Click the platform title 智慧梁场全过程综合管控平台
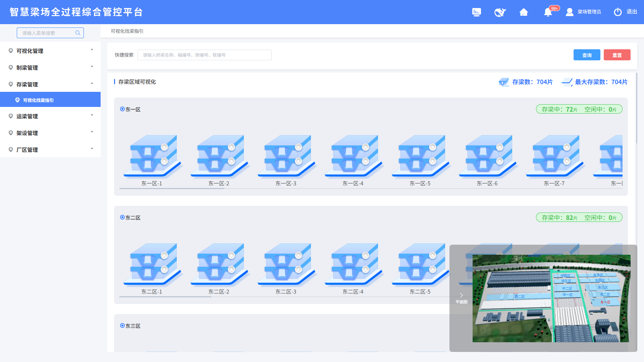644x362 pixels. (x=76, y=12)
